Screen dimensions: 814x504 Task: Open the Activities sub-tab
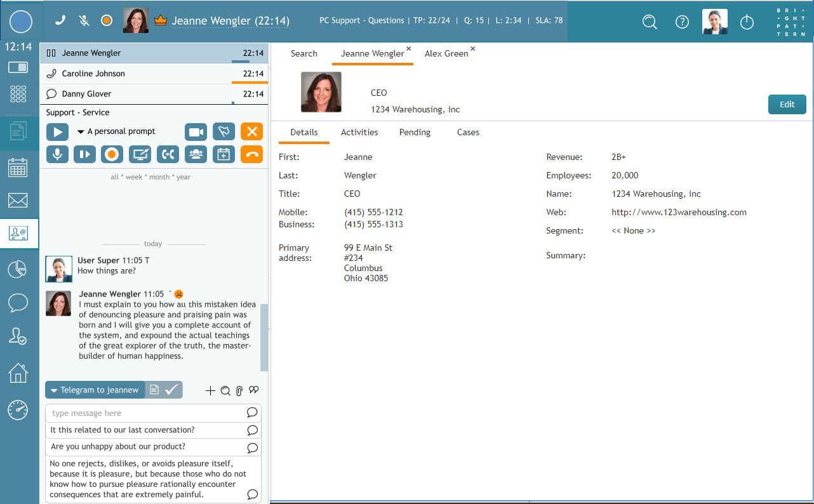click(359, 132)
